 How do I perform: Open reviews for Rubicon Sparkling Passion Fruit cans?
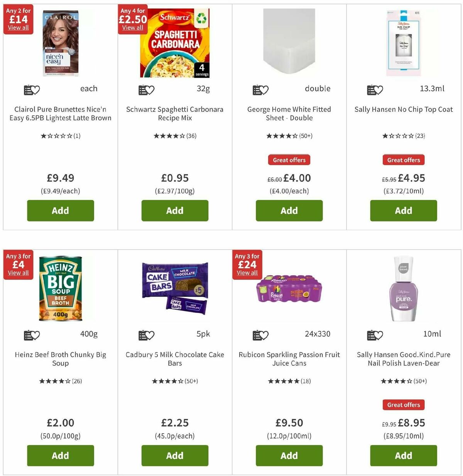(289, 381)
